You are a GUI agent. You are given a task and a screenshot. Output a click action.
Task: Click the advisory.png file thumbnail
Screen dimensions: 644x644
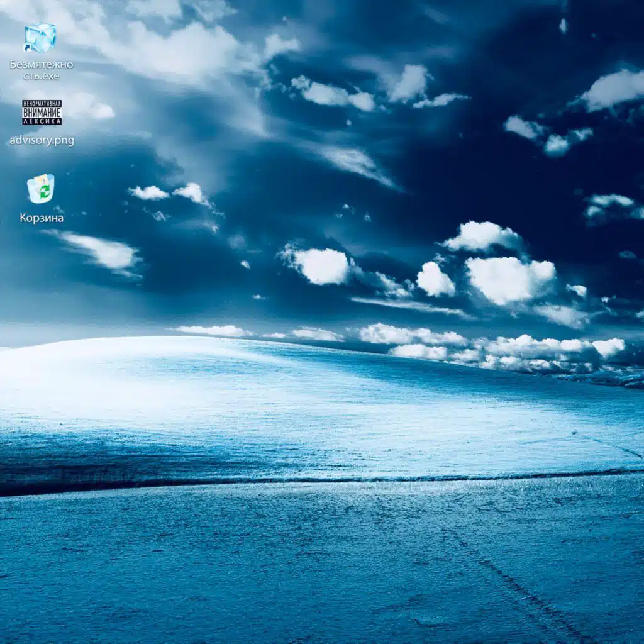tap(42, 113)
